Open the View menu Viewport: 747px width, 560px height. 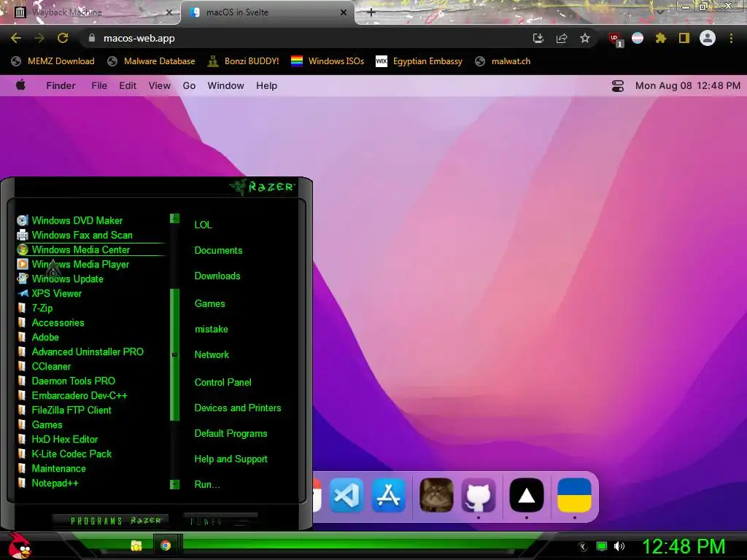click(x=159, y=86)
